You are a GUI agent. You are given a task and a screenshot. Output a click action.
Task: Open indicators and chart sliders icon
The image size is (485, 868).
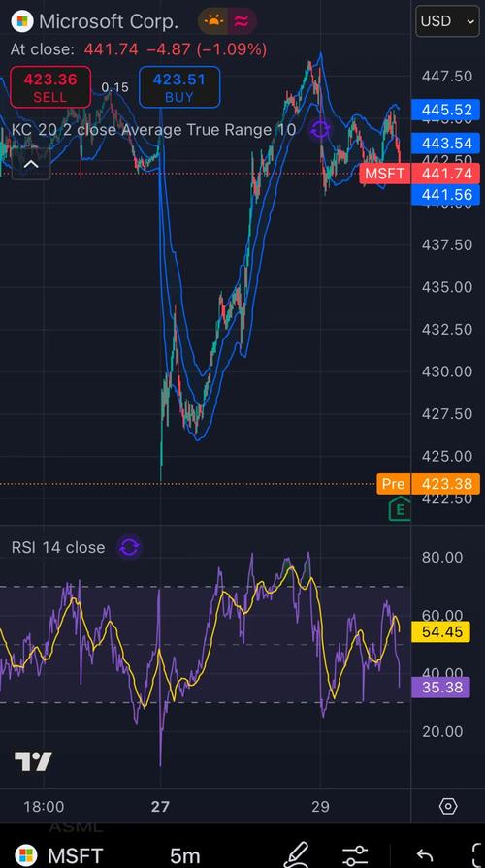click(354, 855)
